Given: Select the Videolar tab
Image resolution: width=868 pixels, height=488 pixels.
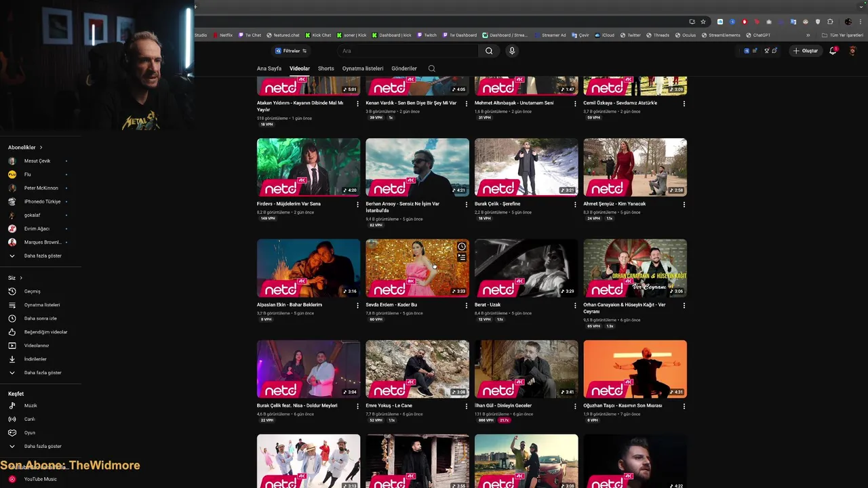Looking at the screenshot, I should pos(300,68).
